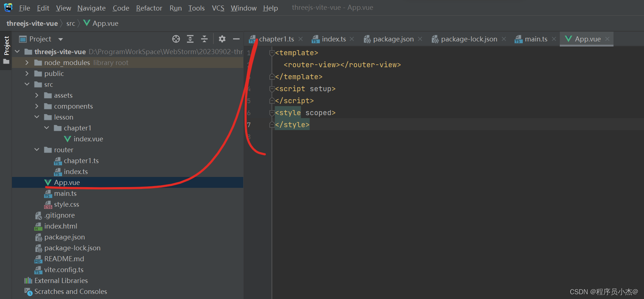Screen dimensions: 644x299
Task: Click line number 7 in the gutter
Action: 249,125
